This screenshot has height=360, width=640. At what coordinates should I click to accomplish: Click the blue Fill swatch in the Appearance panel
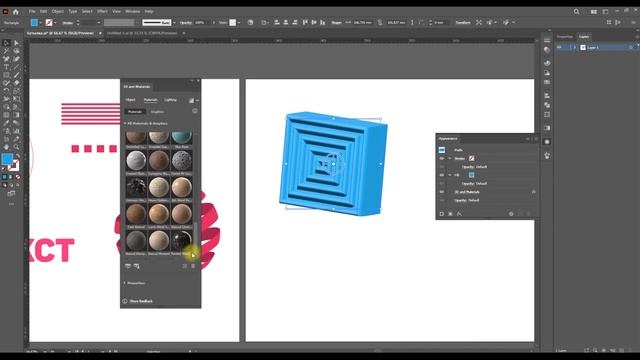(x=471, y=175)
